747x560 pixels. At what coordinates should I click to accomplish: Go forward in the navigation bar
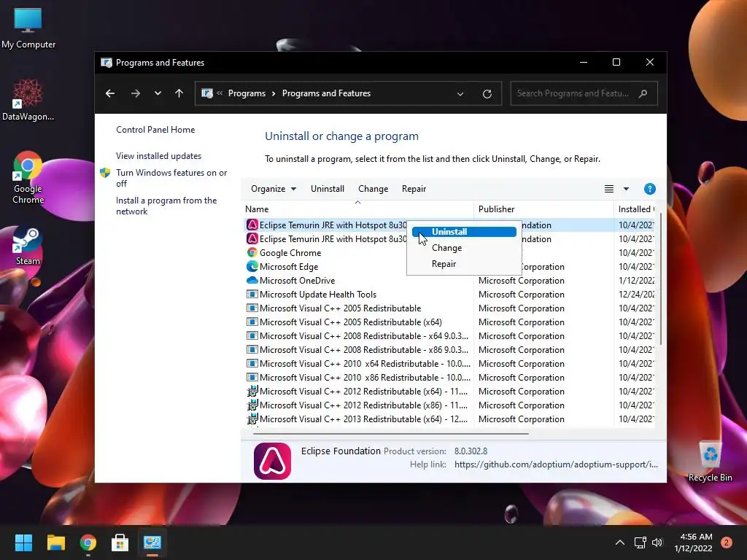[135, 93]
